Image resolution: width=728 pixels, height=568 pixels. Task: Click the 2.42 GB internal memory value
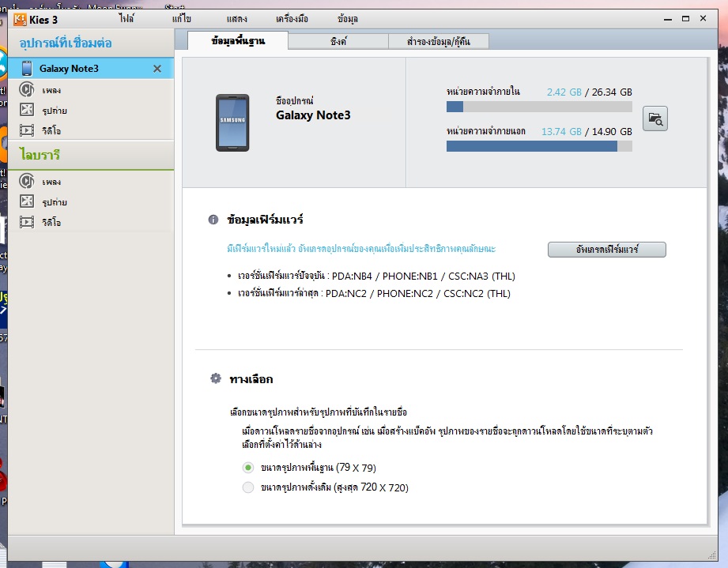pos(564,92)
